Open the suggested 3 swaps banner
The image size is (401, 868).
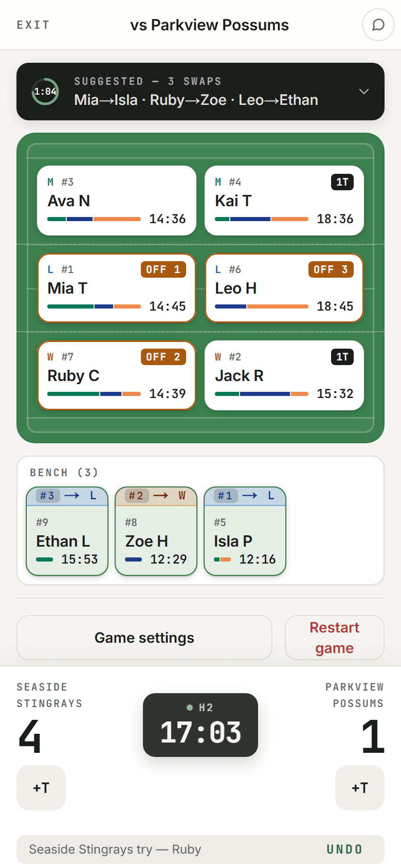[x=200, y=92]
